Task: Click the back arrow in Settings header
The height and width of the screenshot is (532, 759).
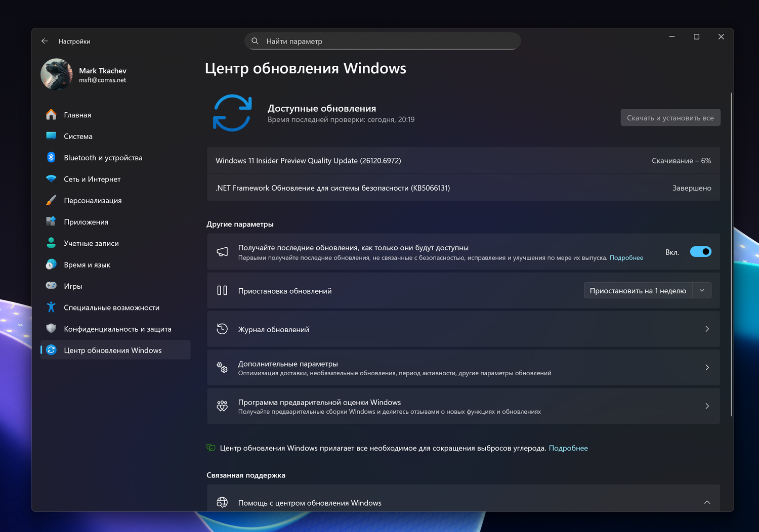Action: (x=45, y=41)
